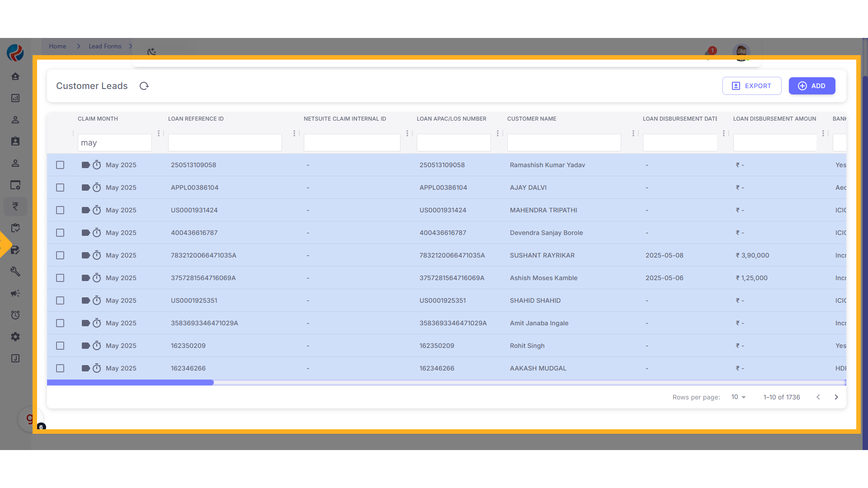Open the rupee icon in sidebar

click(15, 206)
